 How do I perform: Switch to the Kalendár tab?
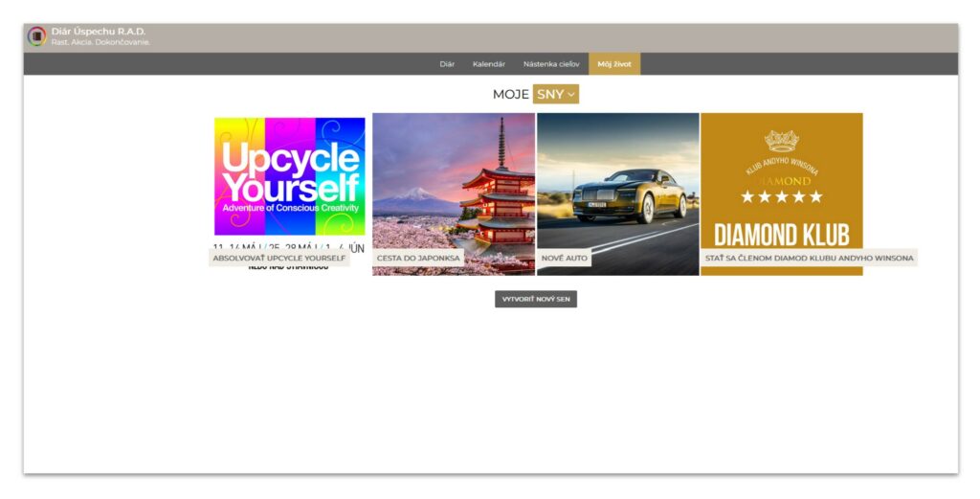click(489, 64)
